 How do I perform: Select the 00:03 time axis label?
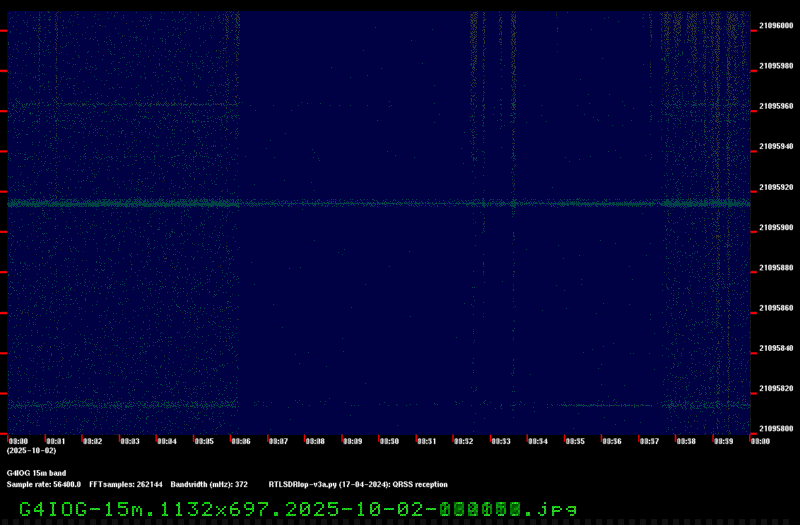[x=130, y=441]
